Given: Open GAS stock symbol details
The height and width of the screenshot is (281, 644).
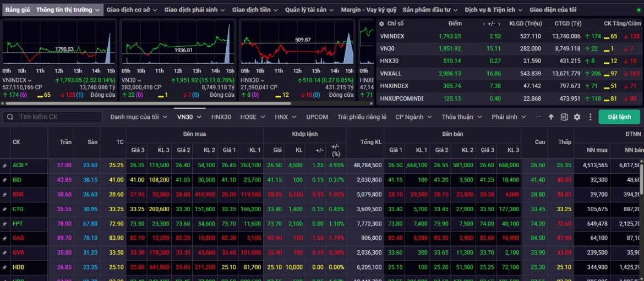Looking at the screenshot, I should click(x=18, y=238).
